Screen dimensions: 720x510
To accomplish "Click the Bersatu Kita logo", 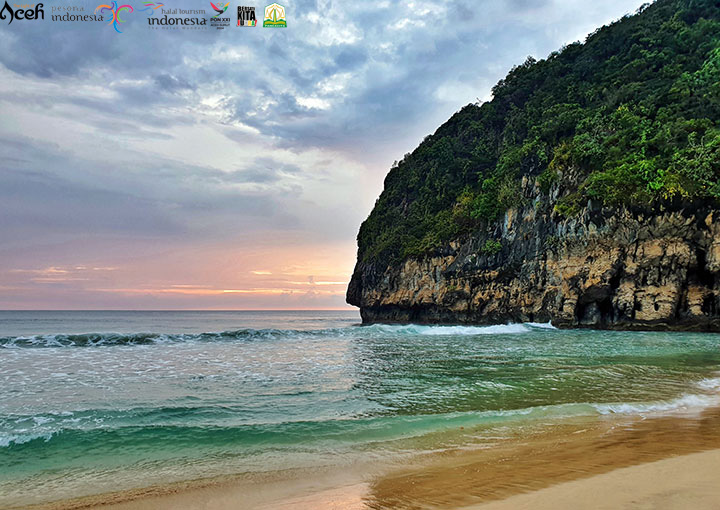I will [x=246, y=15].
